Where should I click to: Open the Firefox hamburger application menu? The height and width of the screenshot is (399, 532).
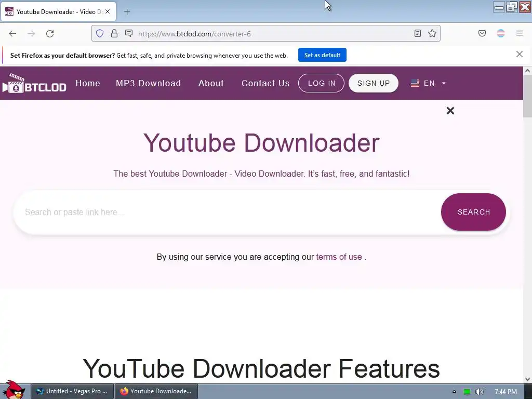click(x=520, y=33)
